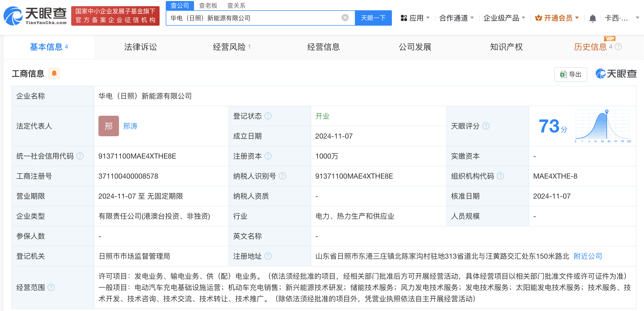Viewport: 644px width, 311px height.
Task: Click help icon next to 登记状态
Action: coord(268,116)
